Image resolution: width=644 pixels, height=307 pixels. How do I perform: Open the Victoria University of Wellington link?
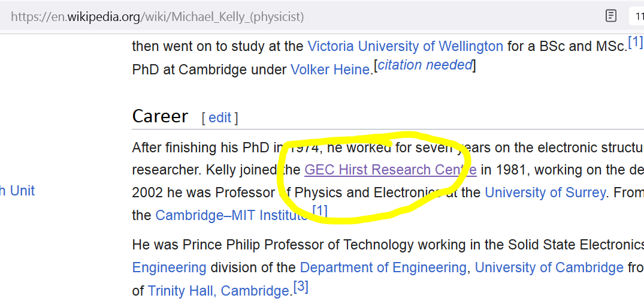[405, 46]
